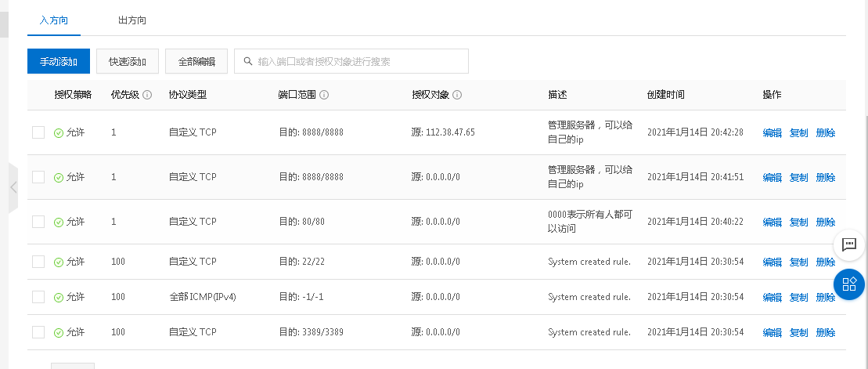Switch to the 出方向 tab

coord(132,20)
